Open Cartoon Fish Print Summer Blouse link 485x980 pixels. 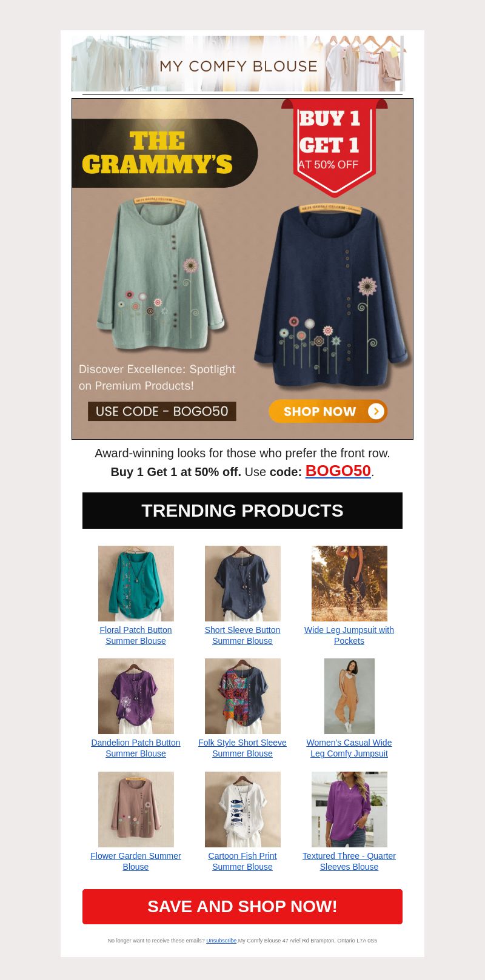coord(242,861)
